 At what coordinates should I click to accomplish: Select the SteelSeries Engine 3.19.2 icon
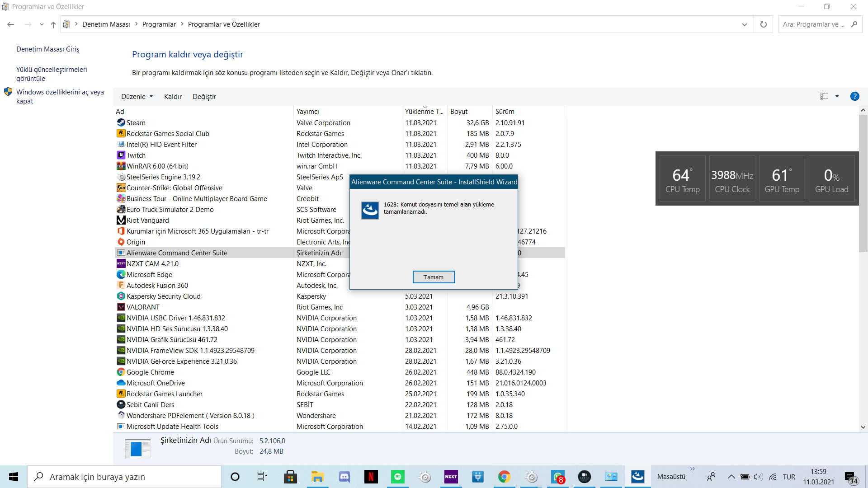pyautogui.click(x=121, y=177)
